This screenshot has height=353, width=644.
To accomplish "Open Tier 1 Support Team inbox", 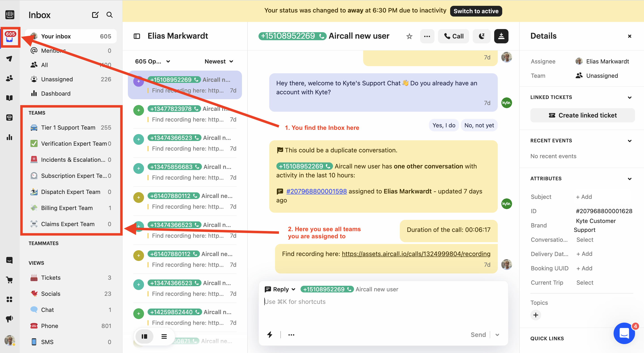I will click(71, 127).
